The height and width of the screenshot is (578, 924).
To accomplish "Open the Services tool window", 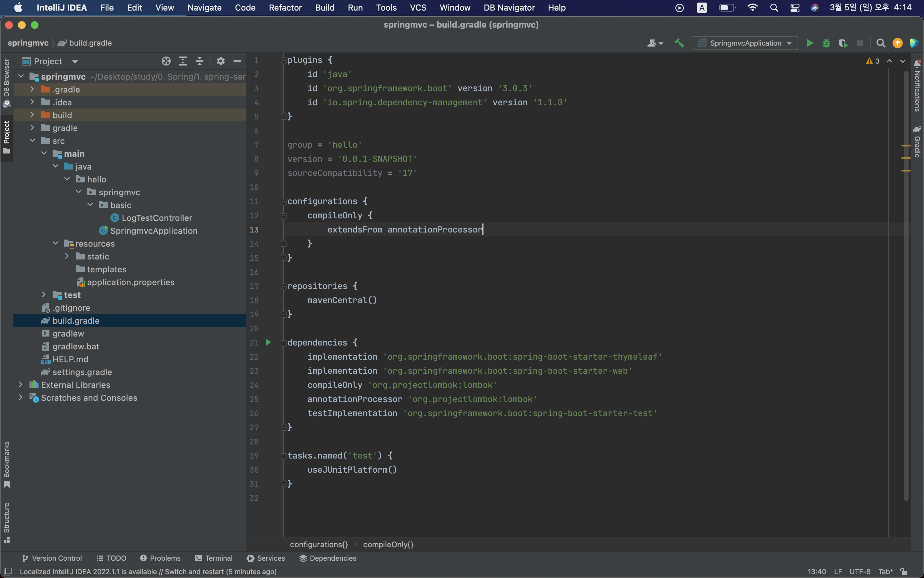I will click(x=266, y=558).
